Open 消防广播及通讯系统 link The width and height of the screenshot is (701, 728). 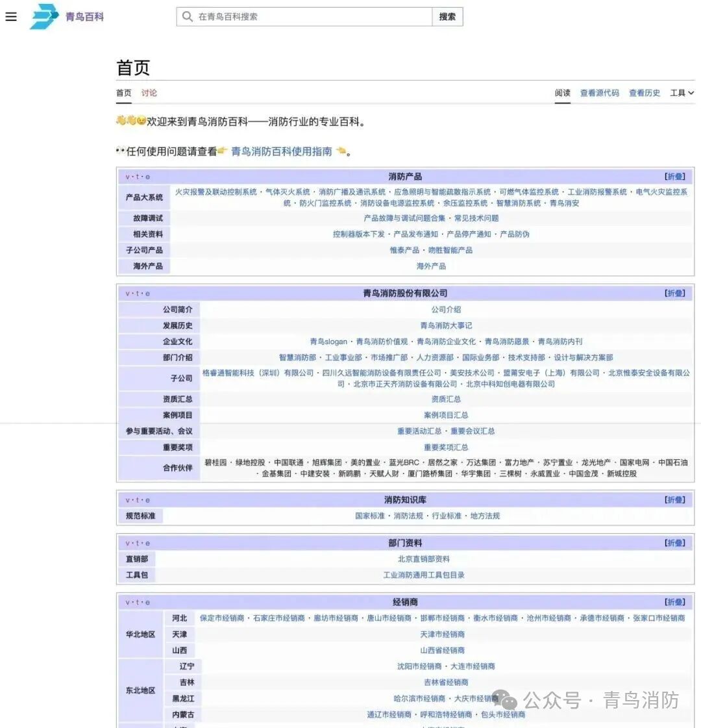352,192
